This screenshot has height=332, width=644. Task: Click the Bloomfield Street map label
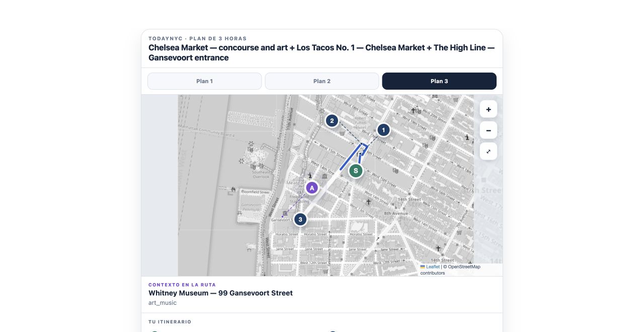pos(256,192)
